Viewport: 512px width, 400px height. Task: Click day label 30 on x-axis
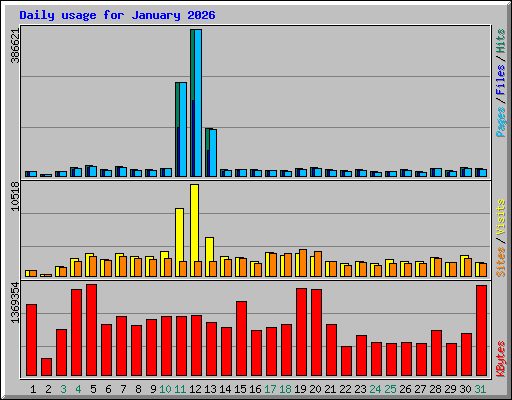tap(465, 389)
